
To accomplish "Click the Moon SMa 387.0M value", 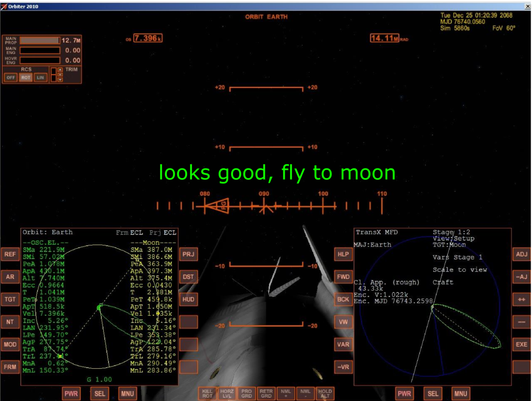I will point(152,250).
